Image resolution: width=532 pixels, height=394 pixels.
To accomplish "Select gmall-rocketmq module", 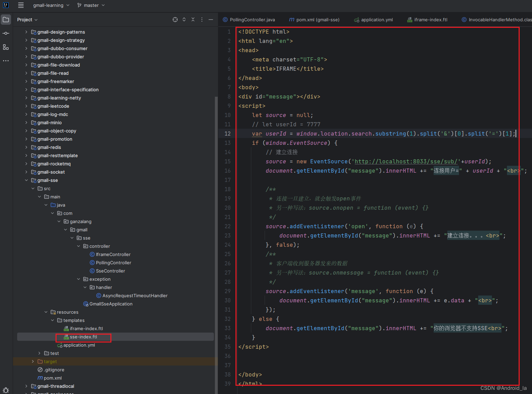I will pos(54,164).
